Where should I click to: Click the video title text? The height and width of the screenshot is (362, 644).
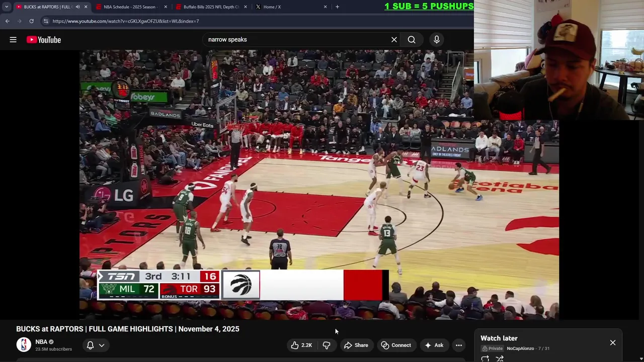point(128,329)
